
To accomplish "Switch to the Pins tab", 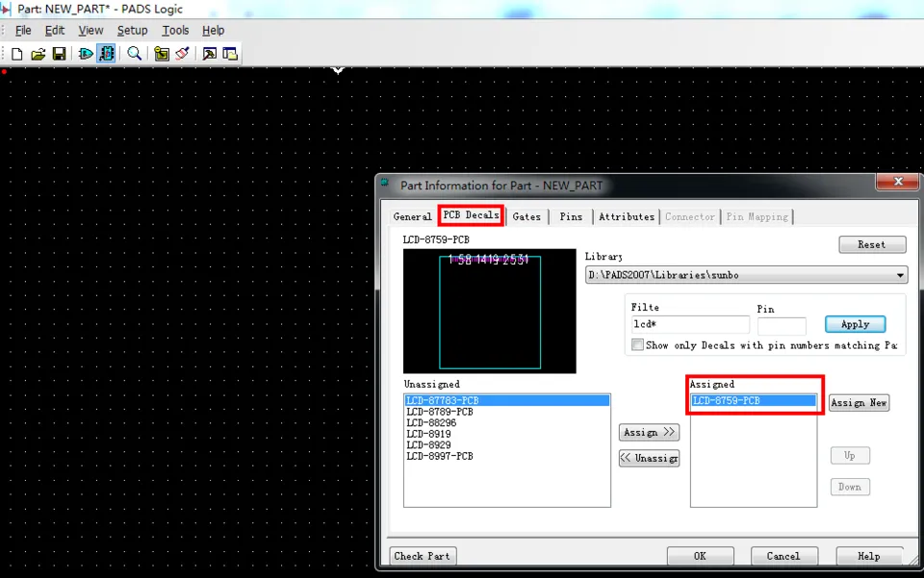I will [571, 216].
